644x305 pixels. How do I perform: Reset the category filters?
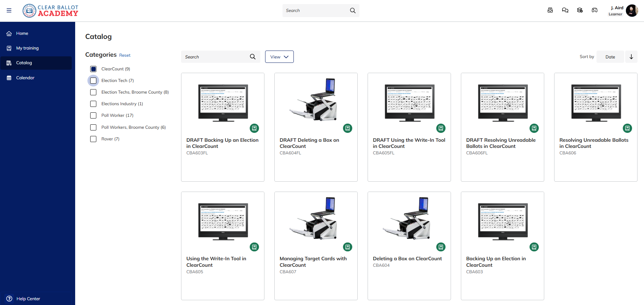coord(125,55)
